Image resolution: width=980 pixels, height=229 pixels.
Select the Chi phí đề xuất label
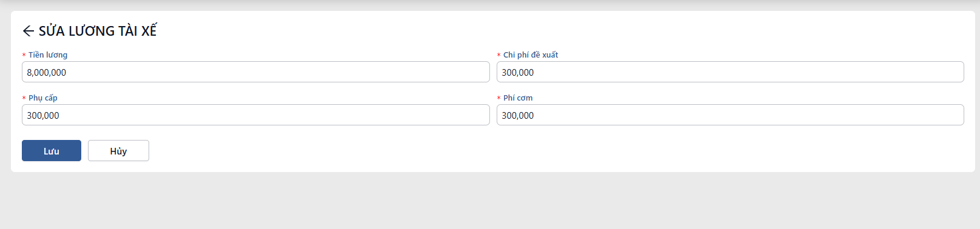[531, 55]
